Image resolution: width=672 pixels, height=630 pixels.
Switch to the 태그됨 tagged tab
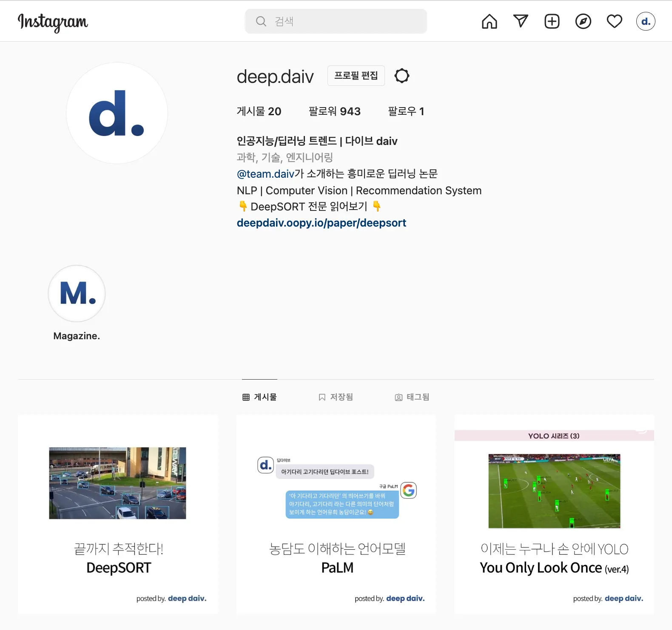pos(412,397)
